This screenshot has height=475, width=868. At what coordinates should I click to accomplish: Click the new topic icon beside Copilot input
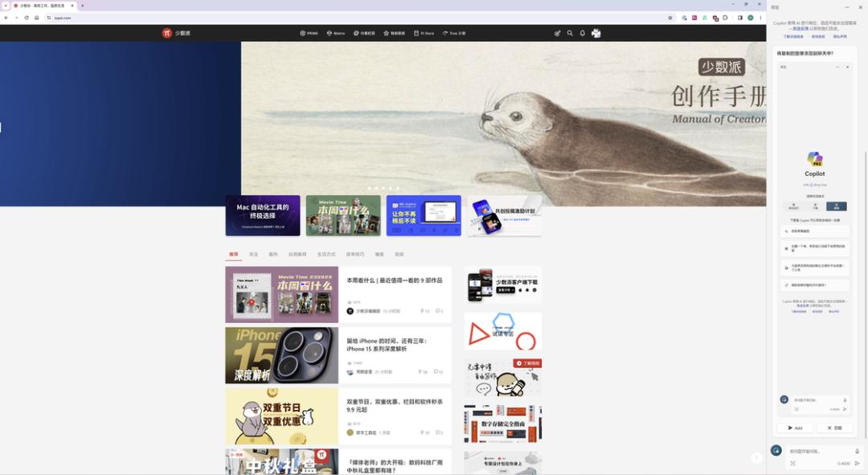776,451
